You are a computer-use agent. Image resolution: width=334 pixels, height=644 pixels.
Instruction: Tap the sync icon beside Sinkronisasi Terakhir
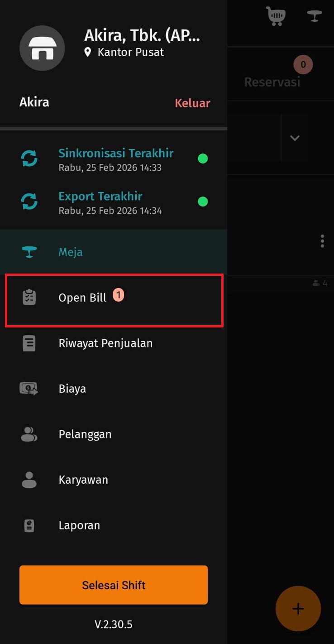click(29, 159)
